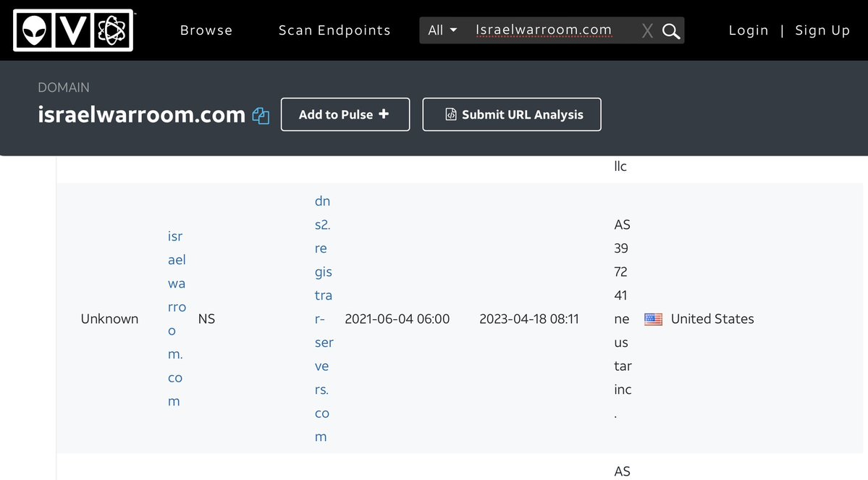Screen dimensions: 868x480
Task: Go to Scan Endpoints page
Action: point(334,30)
